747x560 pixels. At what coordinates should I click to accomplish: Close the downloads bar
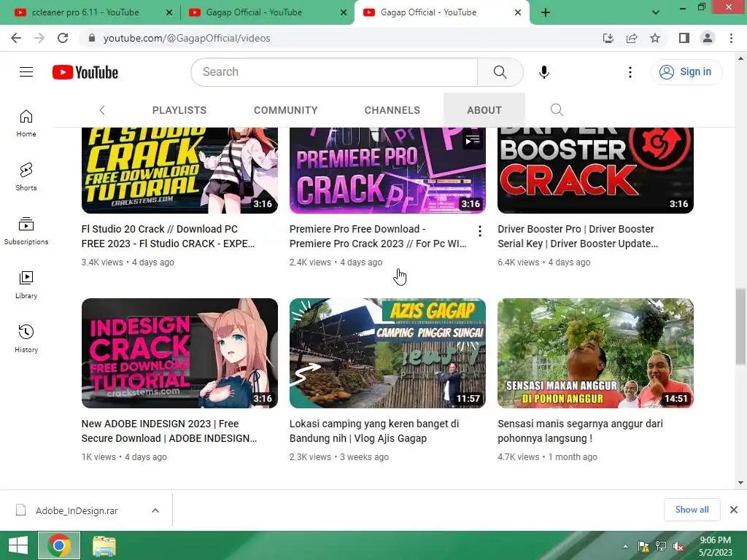click(734, 510)
